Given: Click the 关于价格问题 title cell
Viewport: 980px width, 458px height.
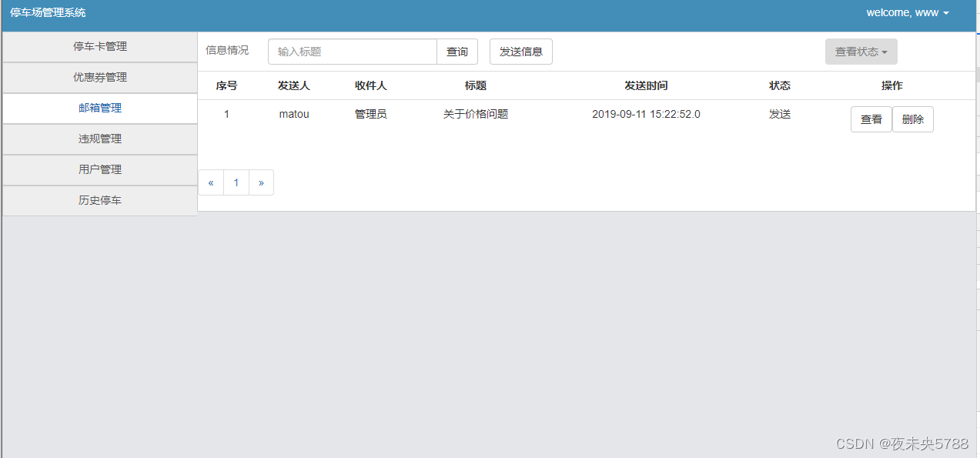Looking at the screenshot, I should tap(476, 114).
